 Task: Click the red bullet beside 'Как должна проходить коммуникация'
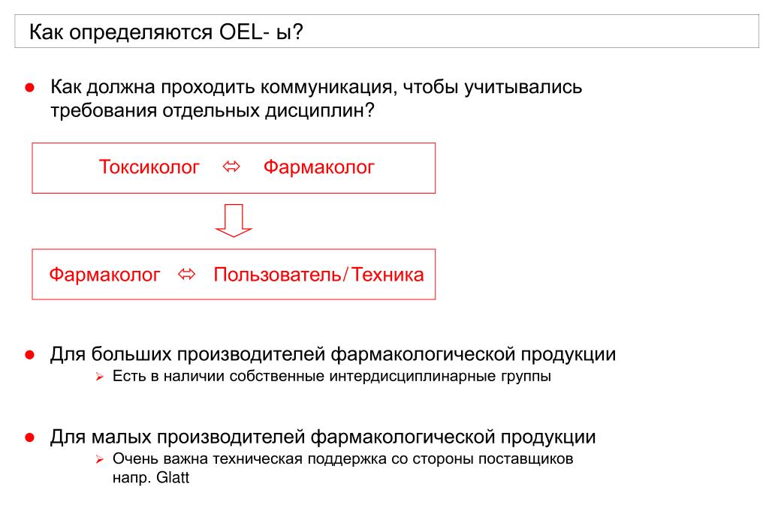coord(30,89)
